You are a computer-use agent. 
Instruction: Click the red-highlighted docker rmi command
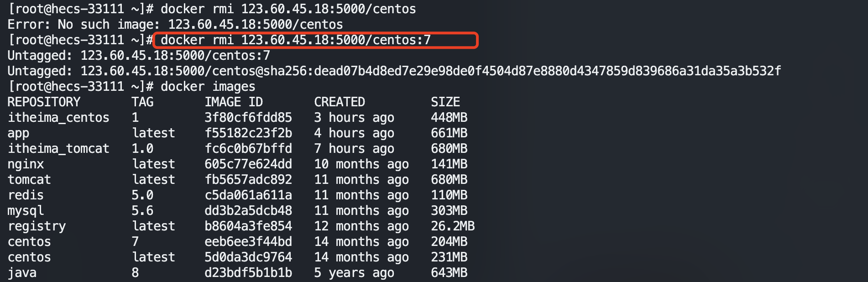295,40
